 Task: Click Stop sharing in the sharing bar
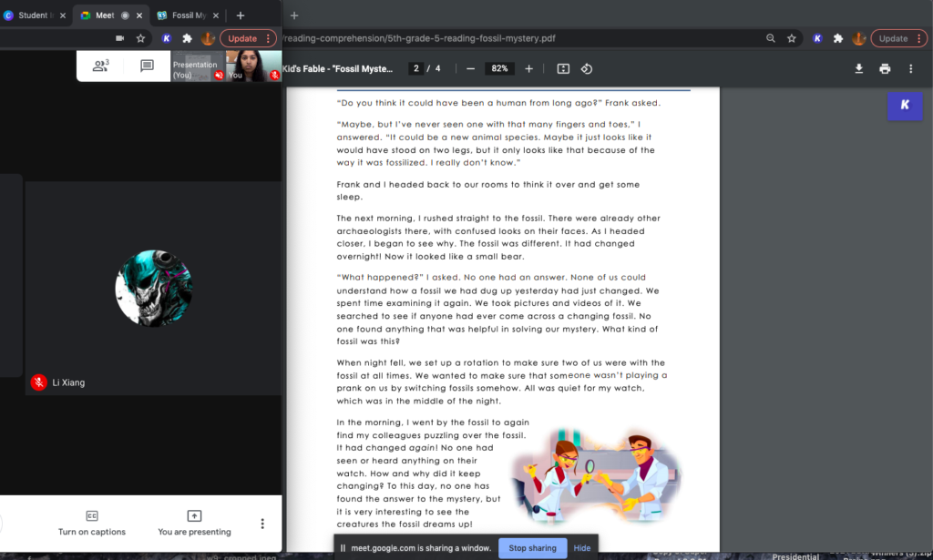tap(532, 548)
